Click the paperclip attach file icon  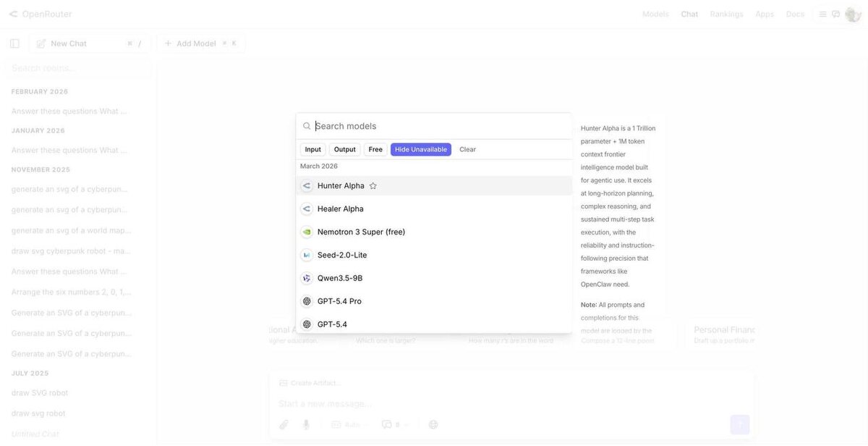click(284, 425)
